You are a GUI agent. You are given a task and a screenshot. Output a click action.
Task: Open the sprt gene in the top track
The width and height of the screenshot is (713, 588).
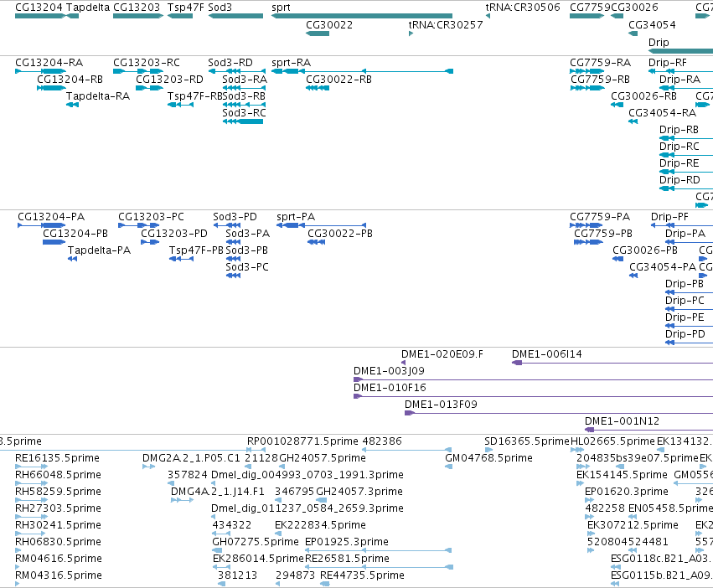(362, 16)
